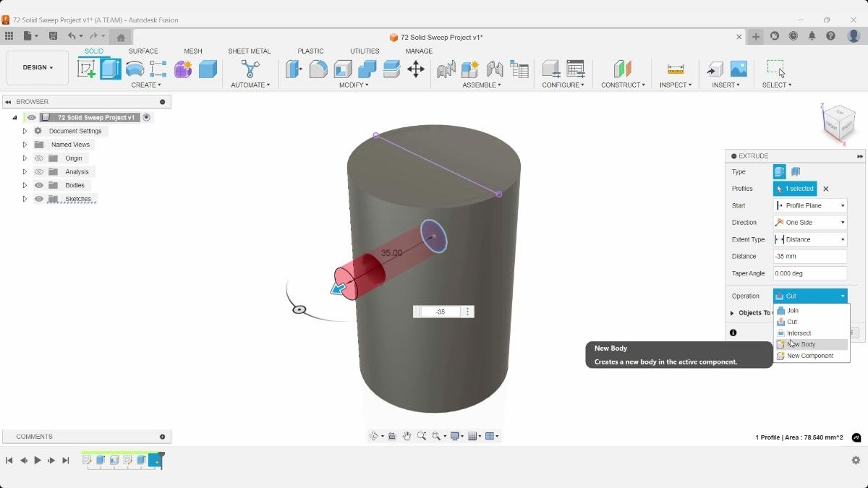Image resolution: width=868 pixels, height=488 pixels.
Task: Jump to timeline start
Action: click(9, 461)
